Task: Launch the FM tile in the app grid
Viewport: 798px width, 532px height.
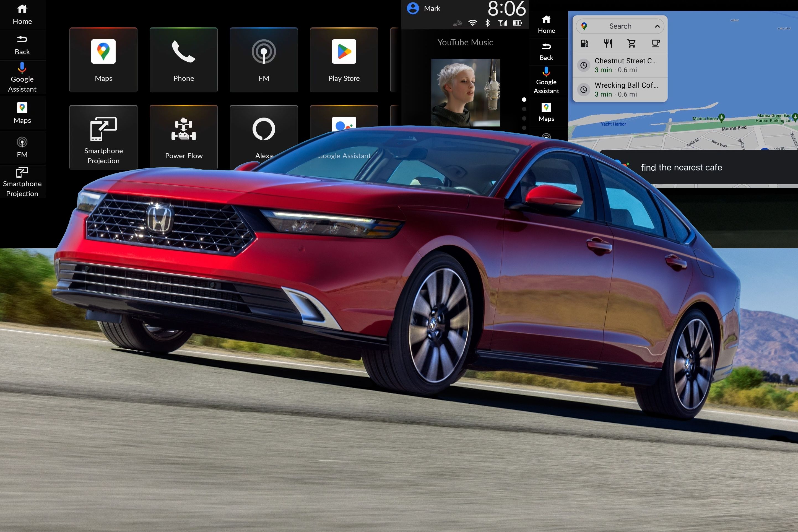Action: coord(264,60)
